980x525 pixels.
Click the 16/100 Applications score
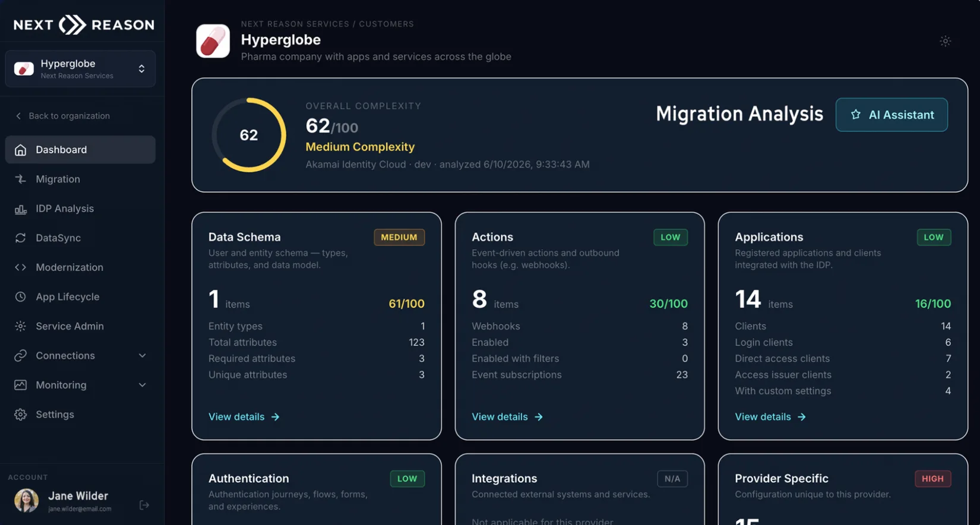[933, 303]
